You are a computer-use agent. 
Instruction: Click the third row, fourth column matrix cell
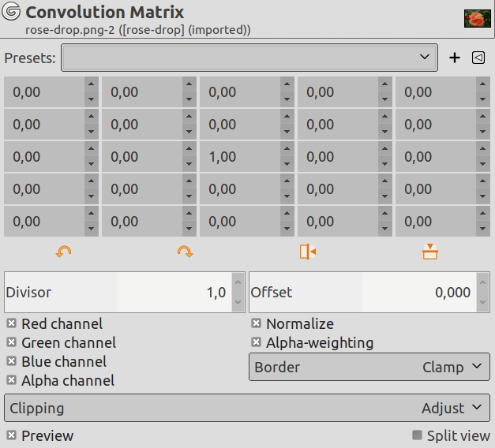(338, 156)
